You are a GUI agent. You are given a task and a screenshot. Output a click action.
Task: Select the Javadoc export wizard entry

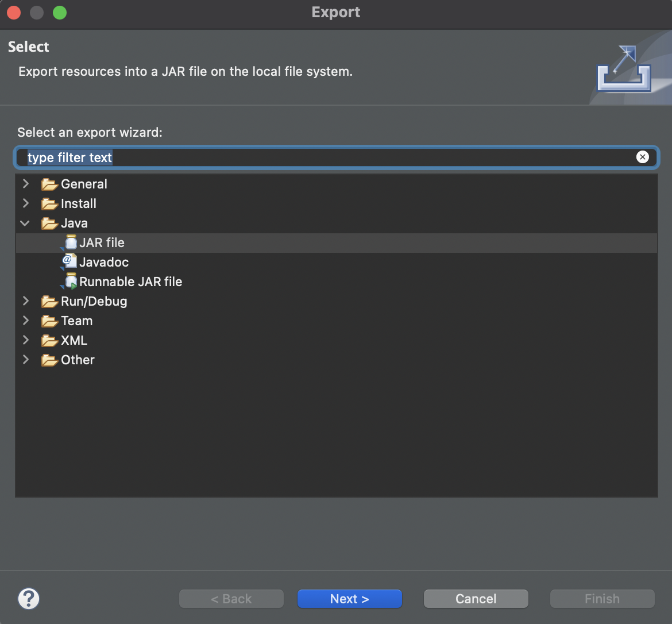click(x=104, y=262)
